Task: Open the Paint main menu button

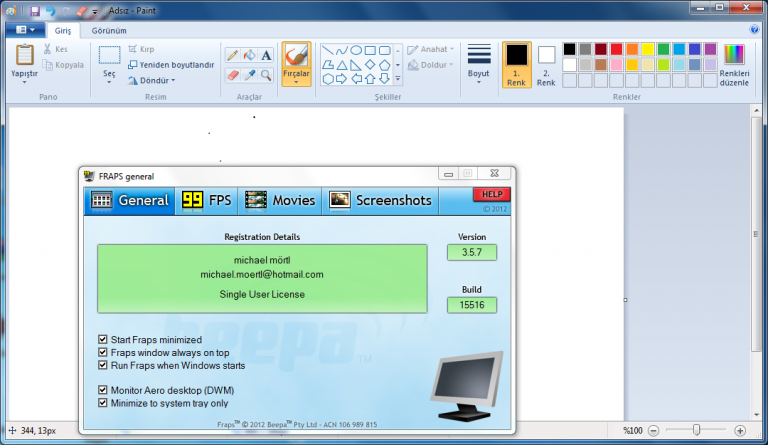Action: (x=25, y=30)
